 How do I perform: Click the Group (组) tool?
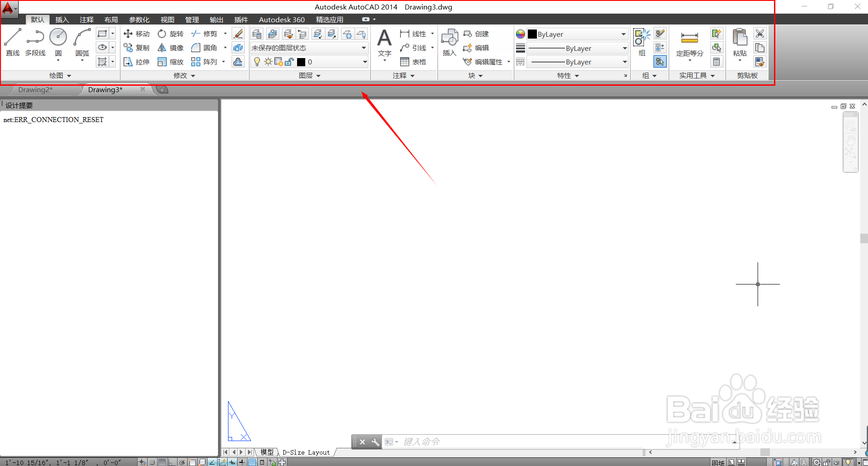point(642,42)
